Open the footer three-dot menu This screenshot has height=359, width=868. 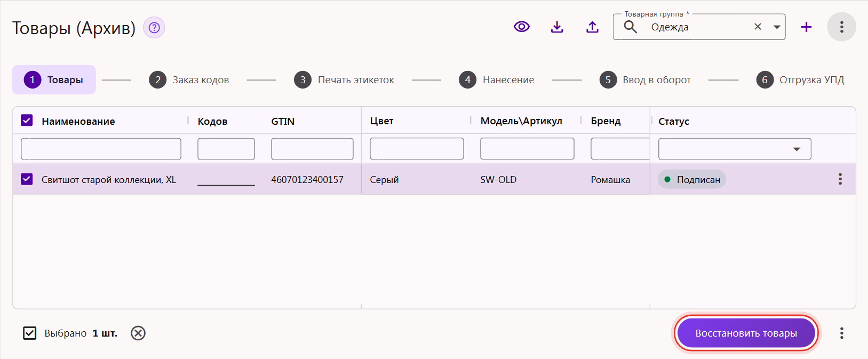pyautogui.click(x=841, y=333)
